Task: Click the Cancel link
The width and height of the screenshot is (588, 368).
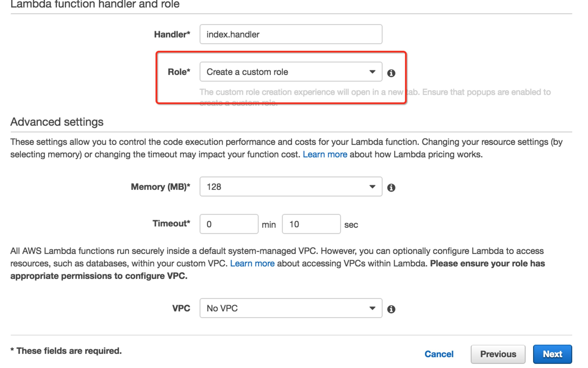Action: [x=439, y=354]
